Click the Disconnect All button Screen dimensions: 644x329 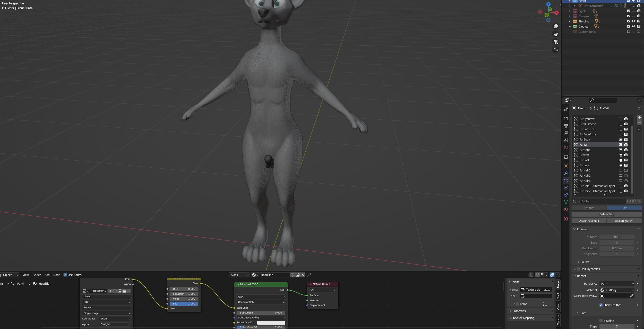[x=624, y=221]
